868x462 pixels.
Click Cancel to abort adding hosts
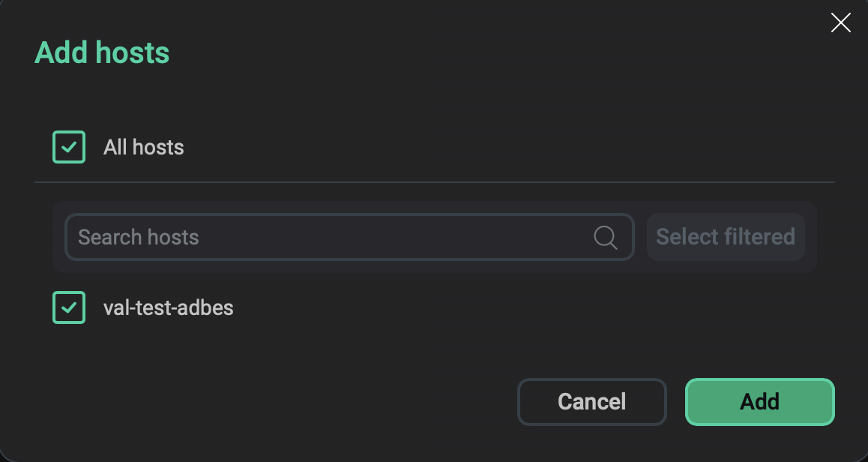[591, 401]
